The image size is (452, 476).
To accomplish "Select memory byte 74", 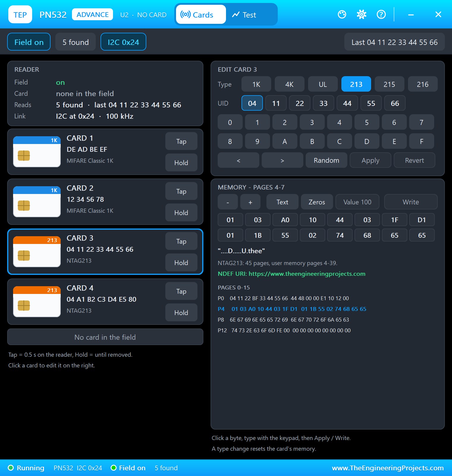I will click(340, 235).
